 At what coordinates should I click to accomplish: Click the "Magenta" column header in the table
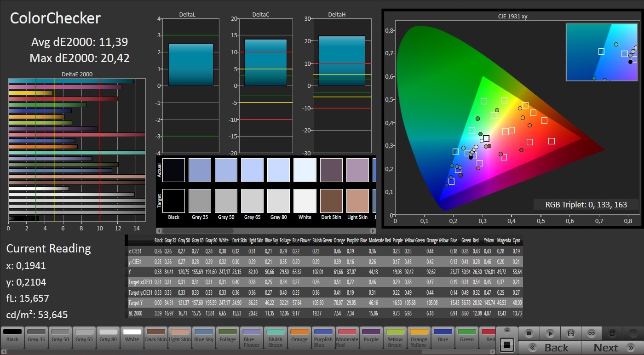(503, 240)
